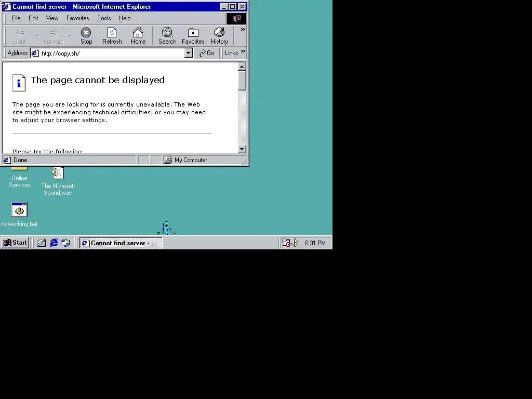Screen dimensions: 532x399
Task: Expand the hidden toolbar buttons chevron
Action: click(243, 30)
